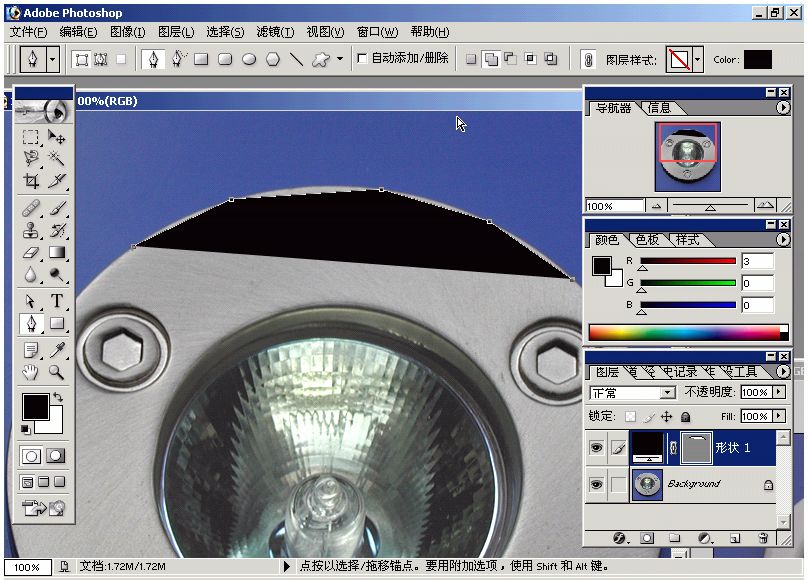Choose Line shape in options bar
This screenshot has width=808, height=580.
[x=296, y=59]
